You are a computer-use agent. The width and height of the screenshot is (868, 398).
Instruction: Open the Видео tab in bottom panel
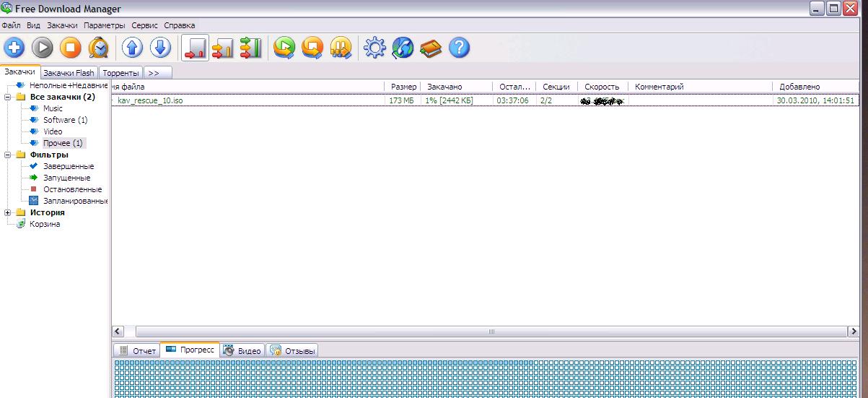[x=242, y=350]
